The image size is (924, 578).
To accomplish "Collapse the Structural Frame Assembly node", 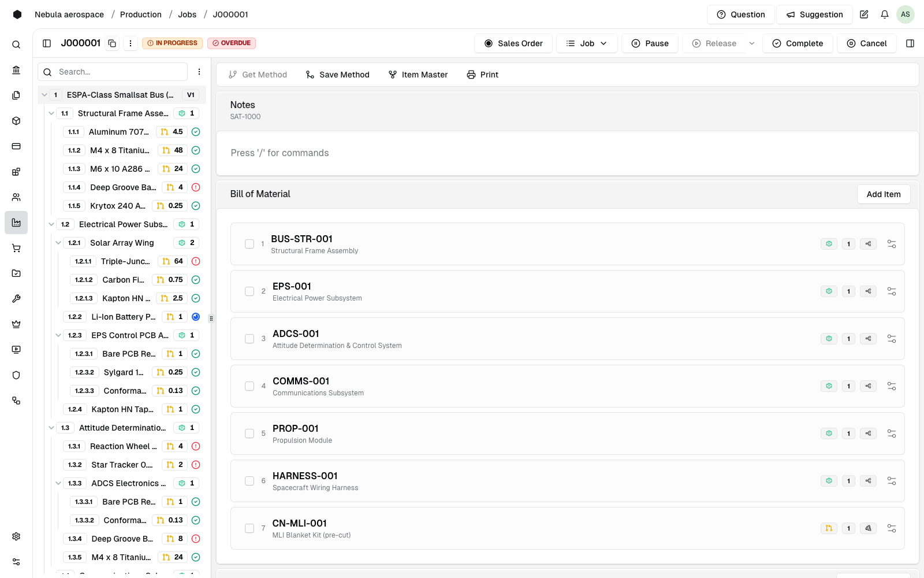I will pos(51,113).
